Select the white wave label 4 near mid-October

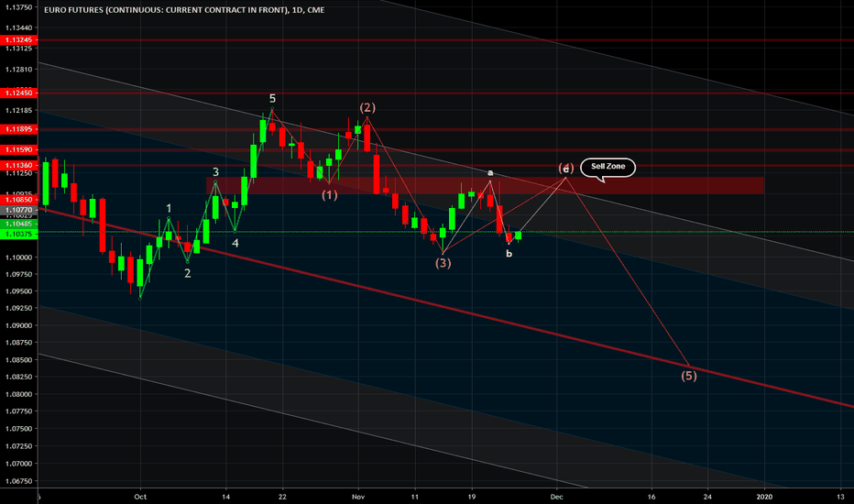pyautogui.click(x=235, y=243)
